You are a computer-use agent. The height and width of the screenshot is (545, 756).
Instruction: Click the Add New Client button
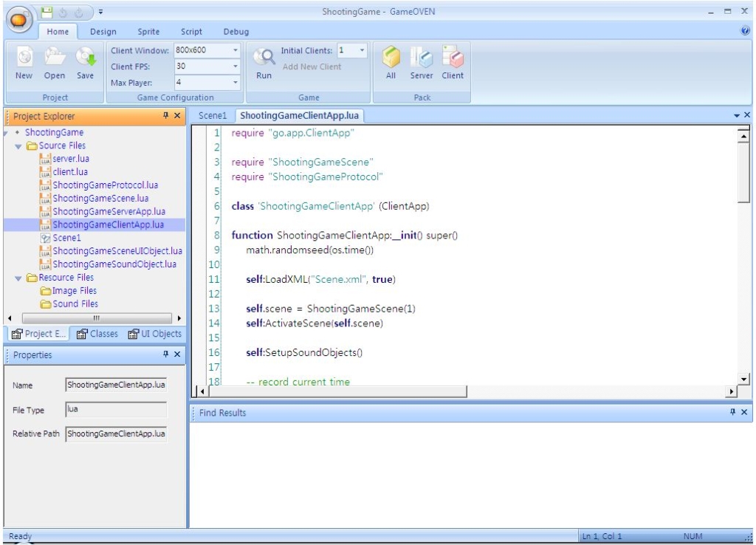[312, 67]
